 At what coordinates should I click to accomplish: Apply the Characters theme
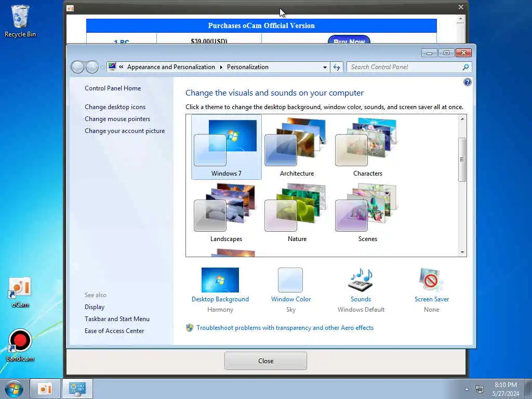(x=367, y=147)
